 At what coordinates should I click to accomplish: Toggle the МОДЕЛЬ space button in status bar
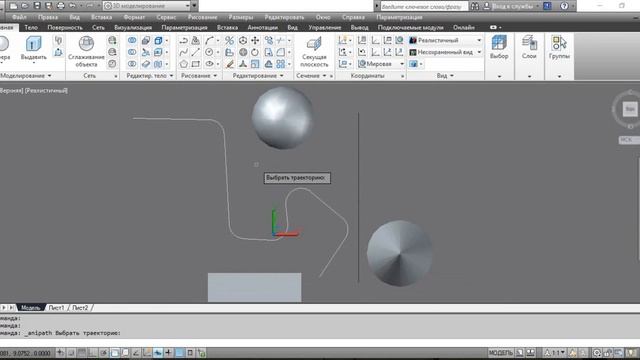pyautogui.click(x=500, y=353)
